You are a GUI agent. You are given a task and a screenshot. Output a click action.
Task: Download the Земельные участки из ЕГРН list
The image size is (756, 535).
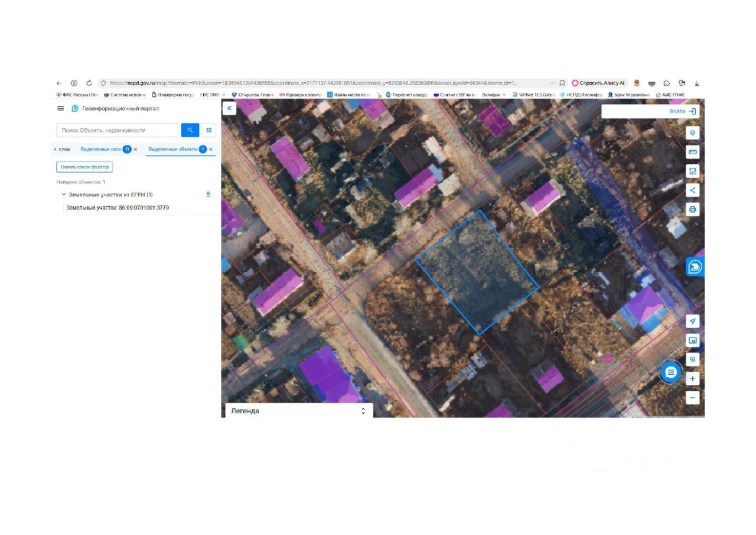coord(208,194)
